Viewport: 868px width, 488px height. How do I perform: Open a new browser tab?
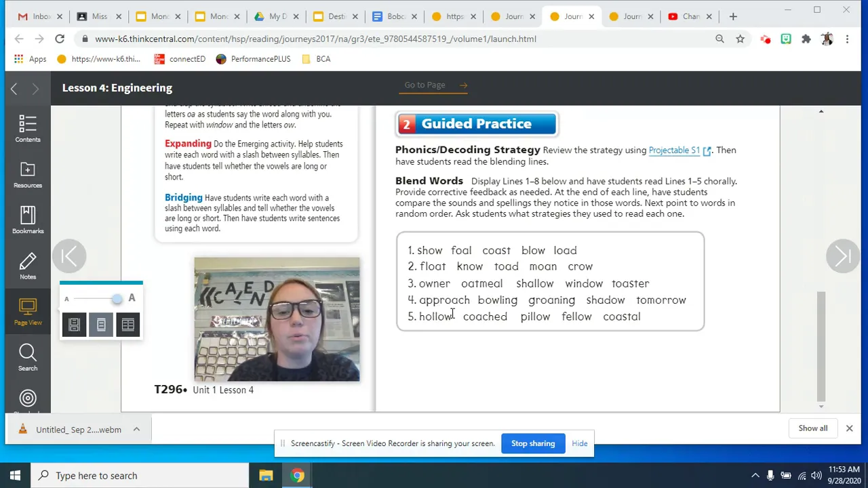pyautogui.click(x=733, y=16)
